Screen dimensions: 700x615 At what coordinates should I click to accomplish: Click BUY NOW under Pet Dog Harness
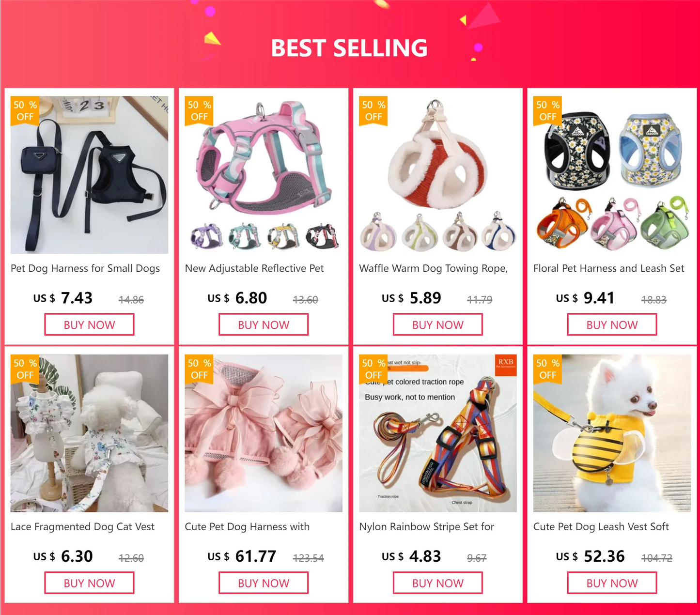(x=89, y=324)
